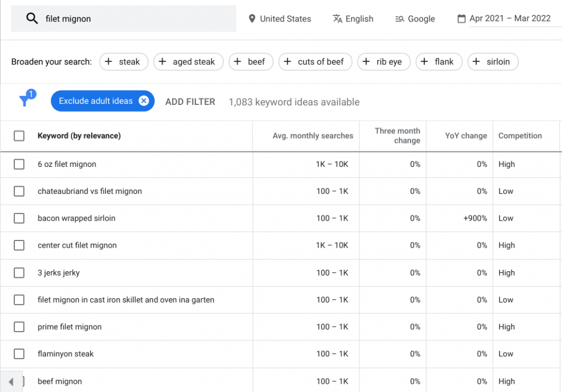This screenshot has width=562, height=392.
Task: Click the plus icon on cuts of beef chip
Action: 288,61
